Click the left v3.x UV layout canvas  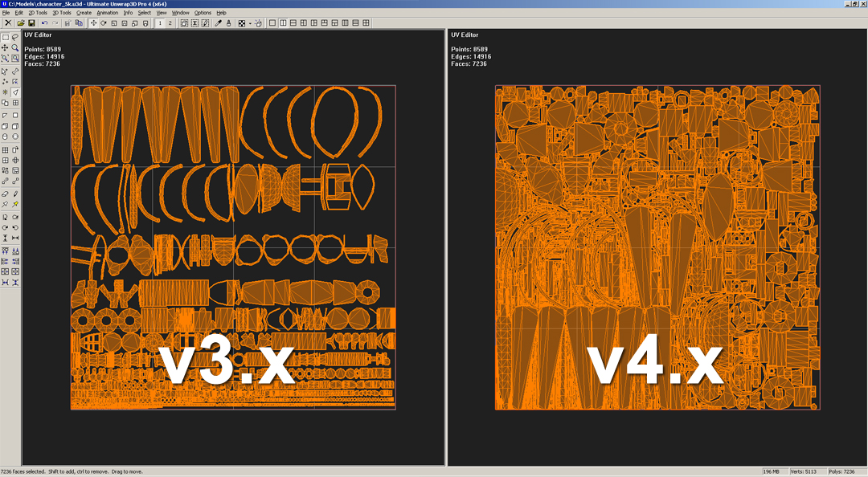click(233, 247)
